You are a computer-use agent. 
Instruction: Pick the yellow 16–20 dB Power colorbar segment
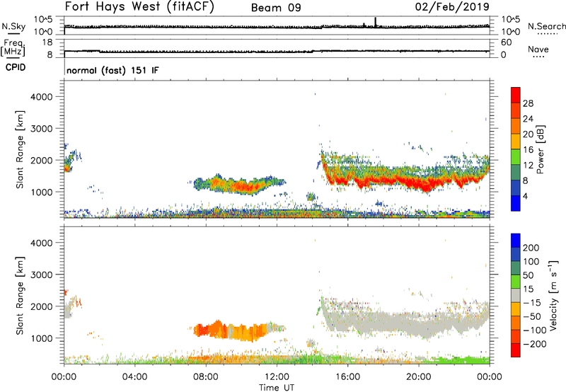(516, 142)
